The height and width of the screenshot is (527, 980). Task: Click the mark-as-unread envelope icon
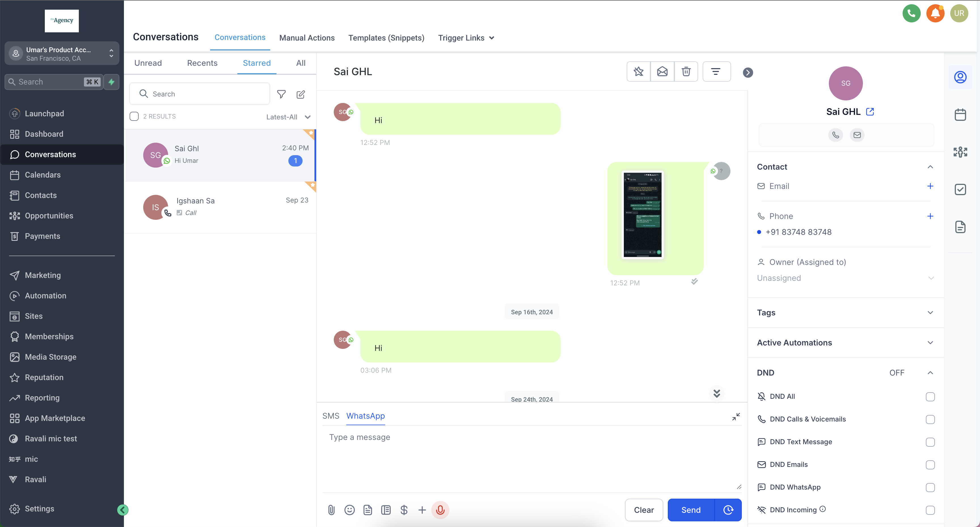[662, 71]
